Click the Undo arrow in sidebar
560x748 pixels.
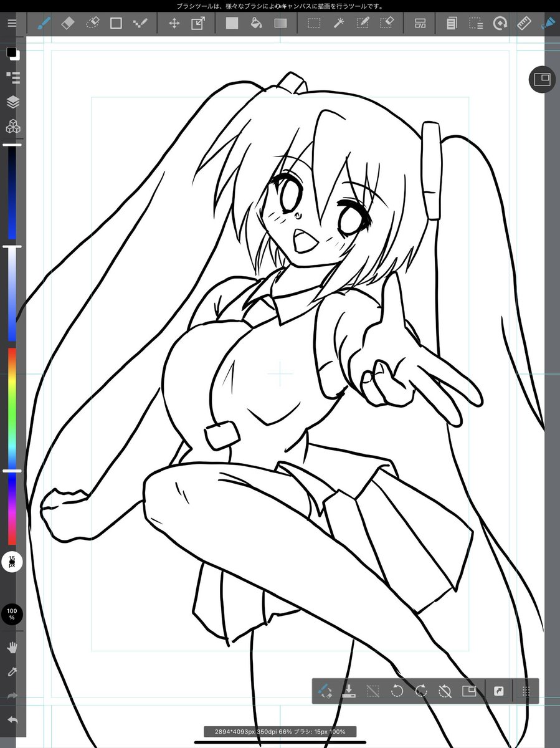12,719
